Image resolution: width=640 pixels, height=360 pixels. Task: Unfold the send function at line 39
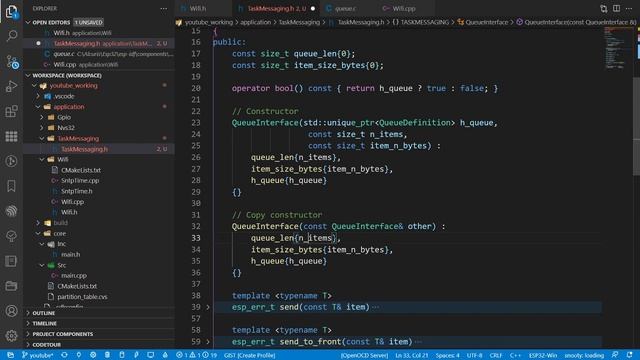click(x=208, y=307)
